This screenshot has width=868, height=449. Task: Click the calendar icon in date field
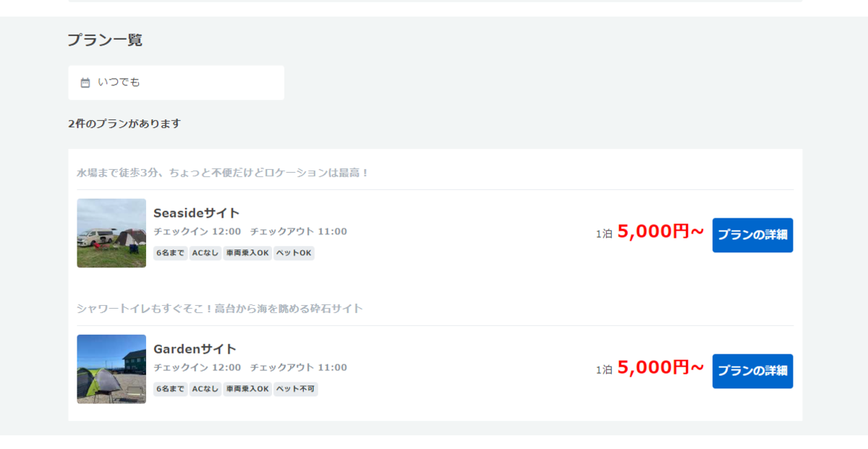pyautogui.click(x=85, y=82)
